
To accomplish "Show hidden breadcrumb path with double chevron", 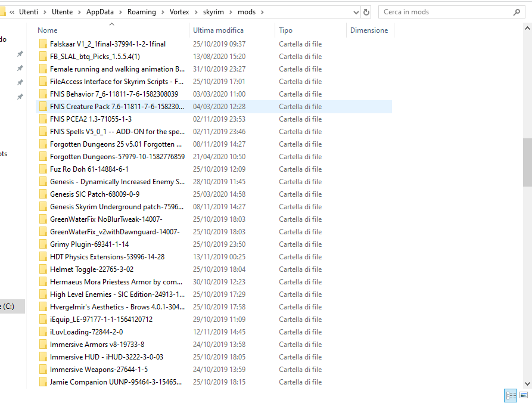I will [x=13, y=13].
